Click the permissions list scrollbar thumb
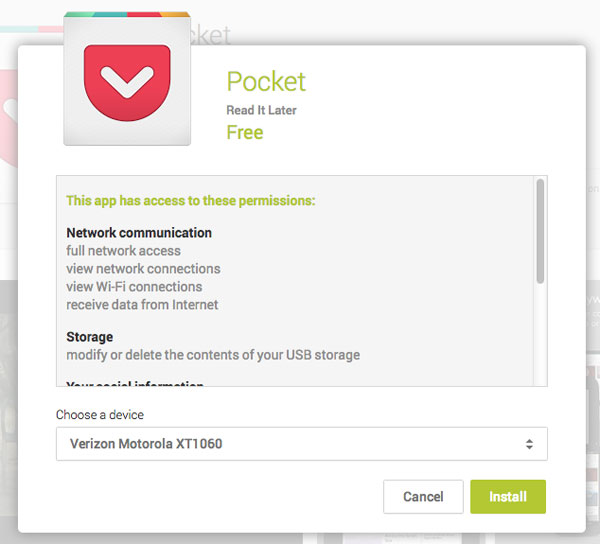The height and width of the screenshot is (544, 600). (x=540, y=231)
